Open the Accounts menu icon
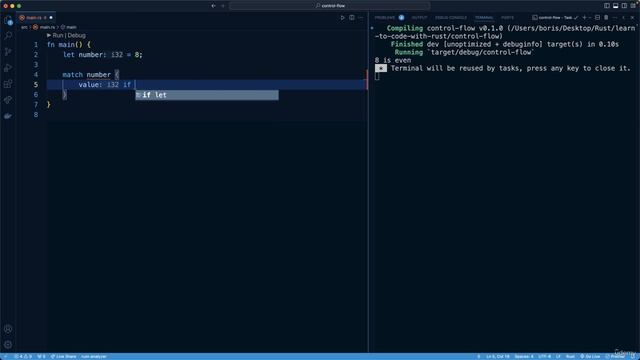640x360 pixels. tap(8, 329)
